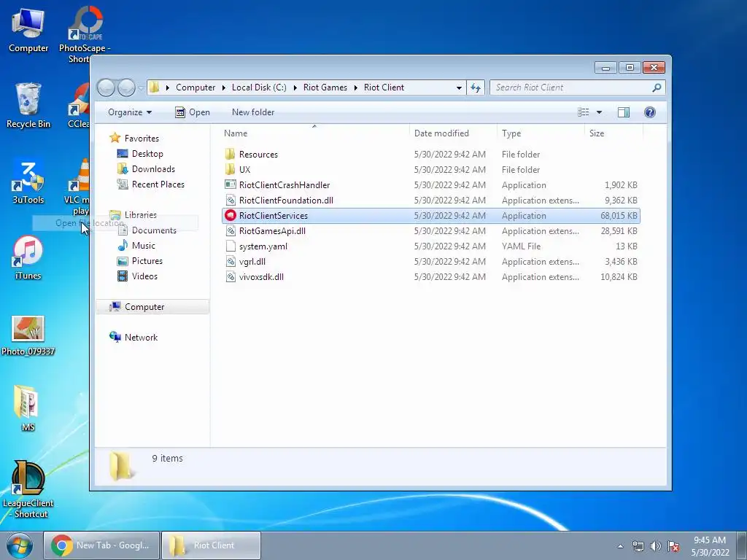The image size is (747, 560).
Task: Sort files by Type column
Action: [541, 133]
